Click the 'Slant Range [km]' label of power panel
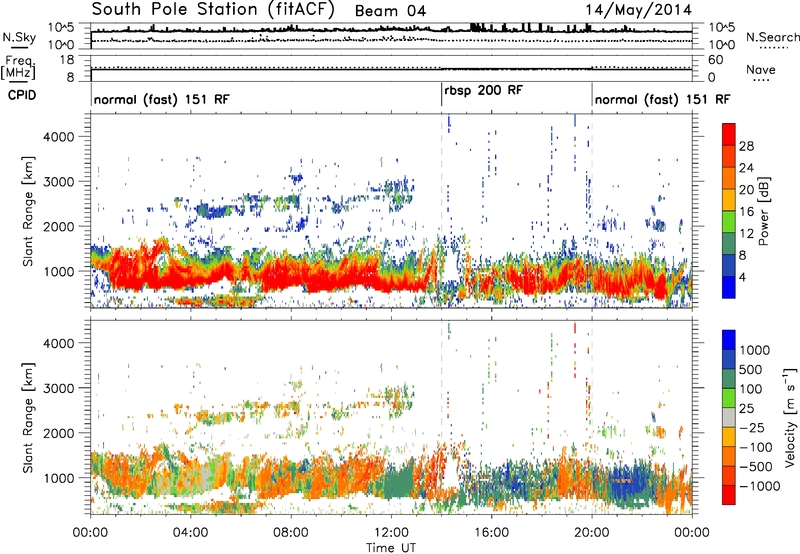Viewport: 800px width, 554px height. (x=28, y=211)
